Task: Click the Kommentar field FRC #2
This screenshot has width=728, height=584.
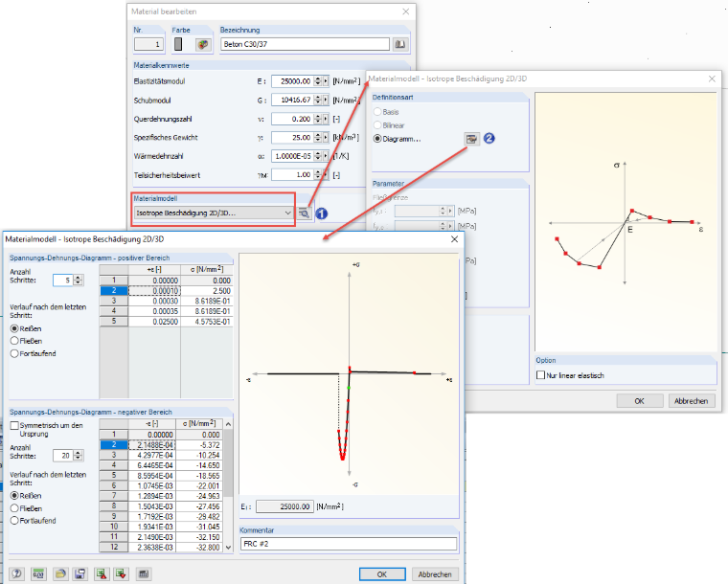Action: click(x=349, y=544)
